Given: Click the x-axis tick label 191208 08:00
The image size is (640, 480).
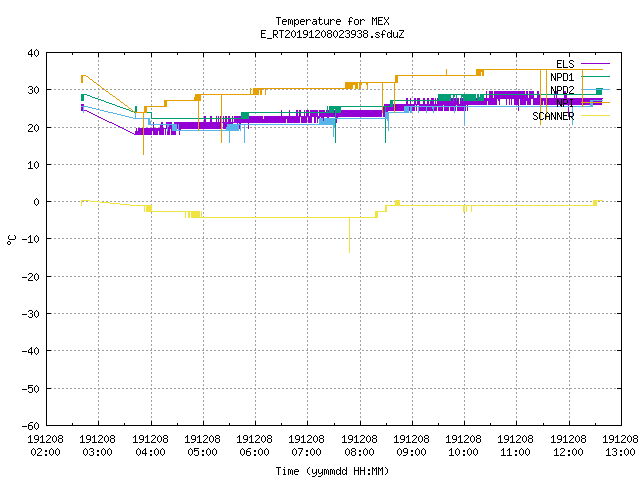Looking at the screenshot, I should 359,446.
